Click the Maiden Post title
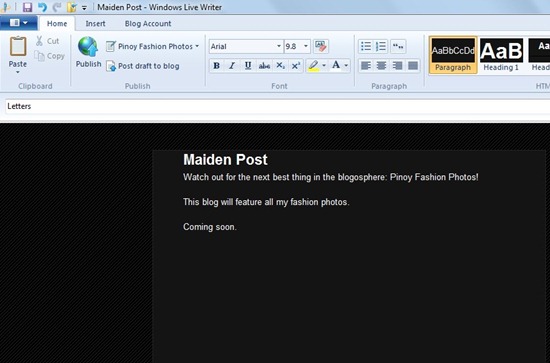 [225, 160]
